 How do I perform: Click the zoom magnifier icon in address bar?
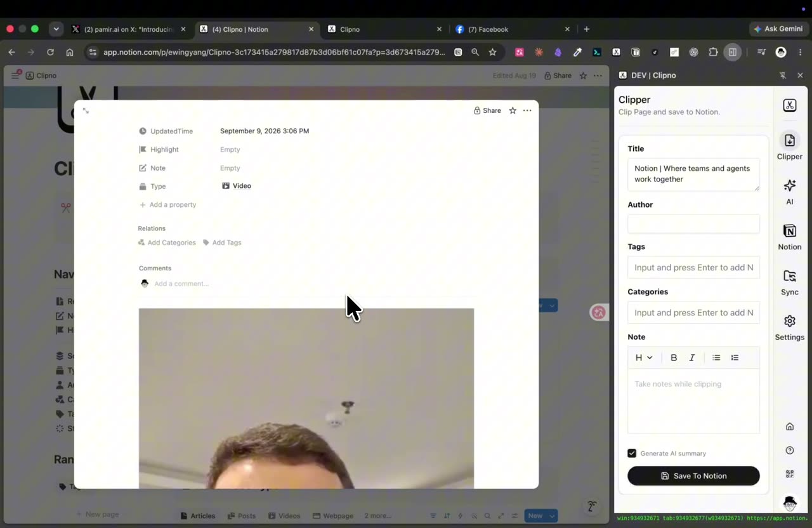click(475, 52)
